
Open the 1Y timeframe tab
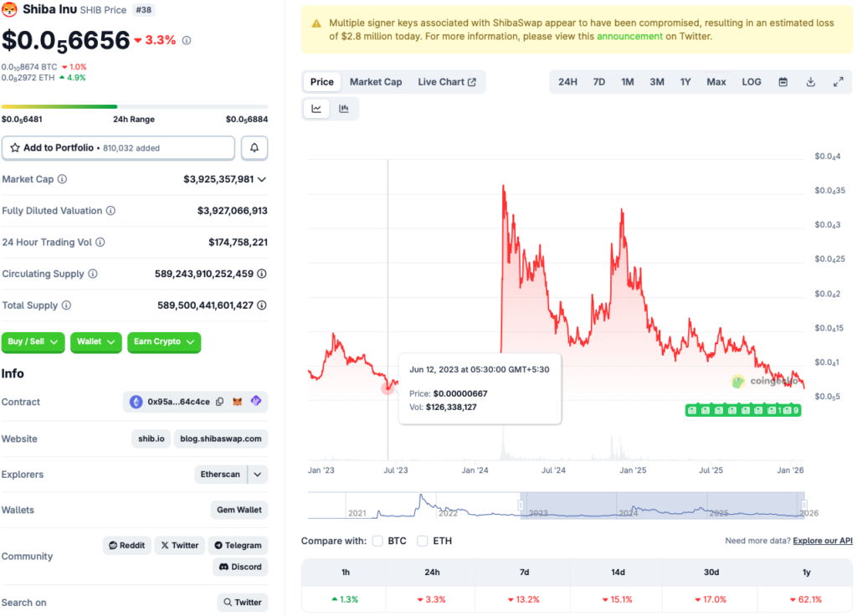[x=686, y=81]
